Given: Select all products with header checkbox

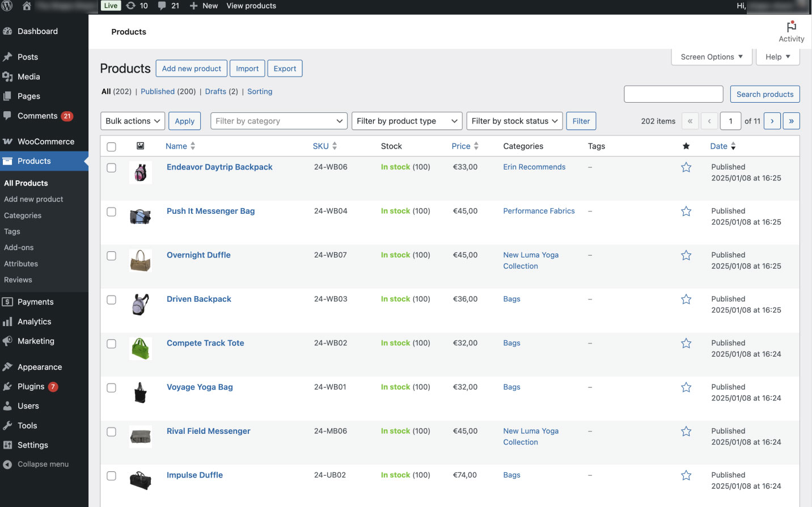Looking at the screenshot, I should [x=111, y=147].
